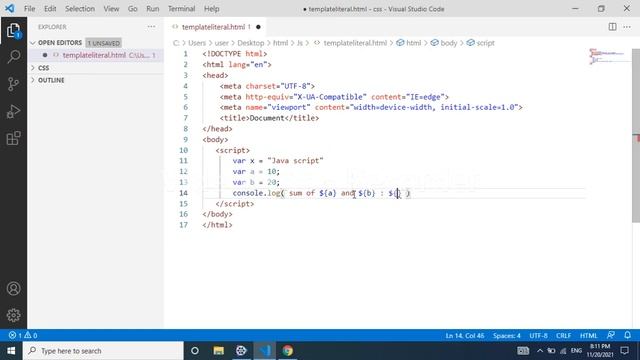Open the Manage settings gear

coord(13,315)
